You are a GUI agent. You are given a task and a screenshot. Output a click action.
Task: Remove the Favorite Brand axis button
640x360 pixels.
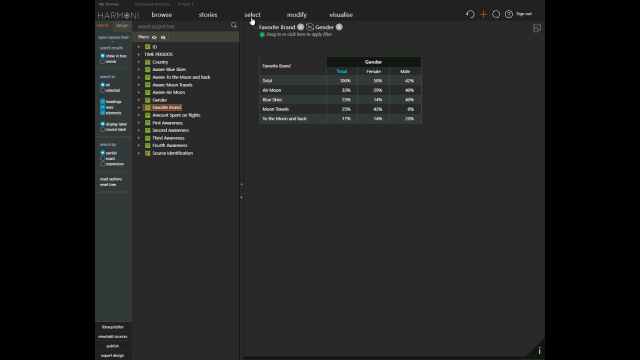pos(300,27)
